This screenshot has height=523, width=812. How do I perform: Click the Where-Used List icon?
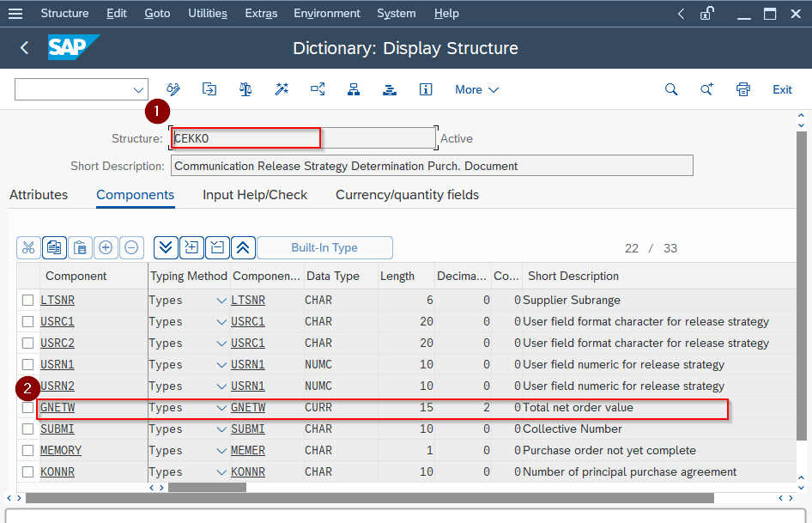point(318,89)
